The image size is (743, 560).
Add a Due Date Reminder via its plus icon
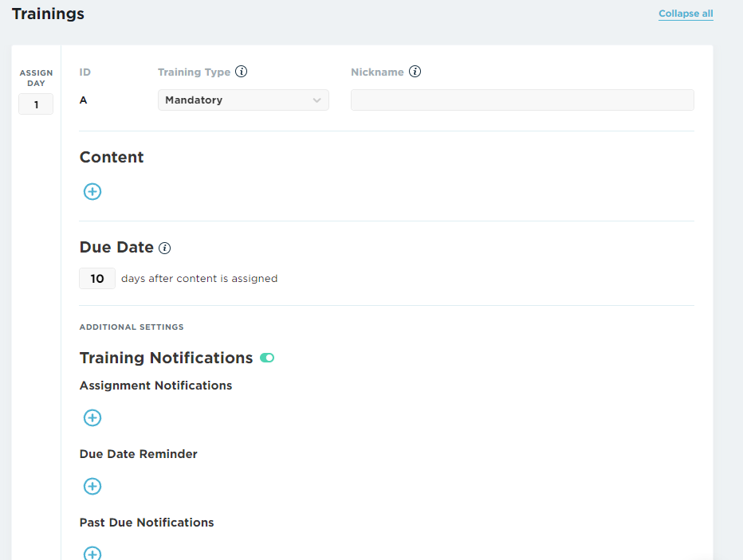coord(92,486)
